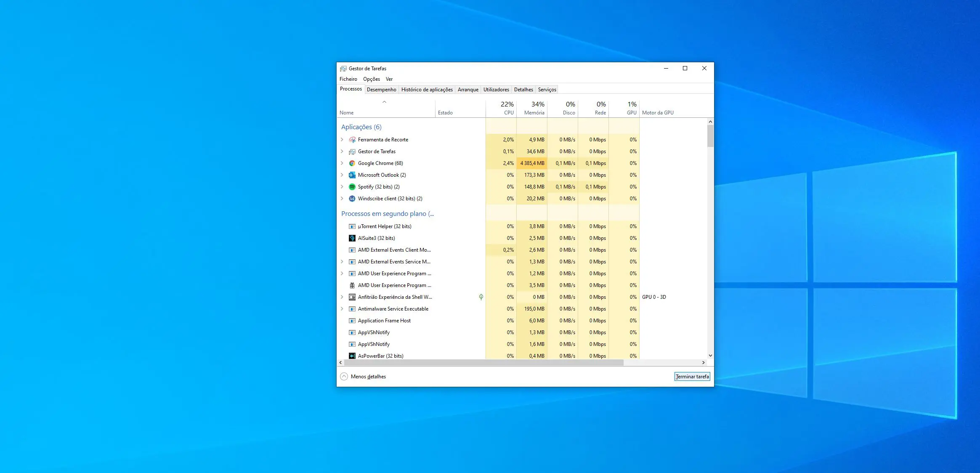Screen dimensions: 980x473
Task: Click the horizontal scrollbar thumb
Action: click(483, 363)
